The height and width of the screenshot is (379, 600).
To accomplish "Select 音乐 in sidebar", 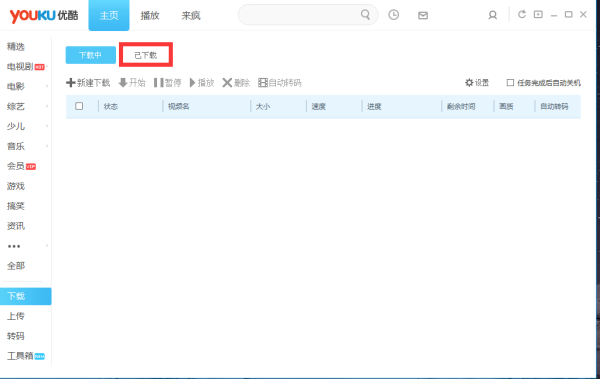I will coord(16,146).
